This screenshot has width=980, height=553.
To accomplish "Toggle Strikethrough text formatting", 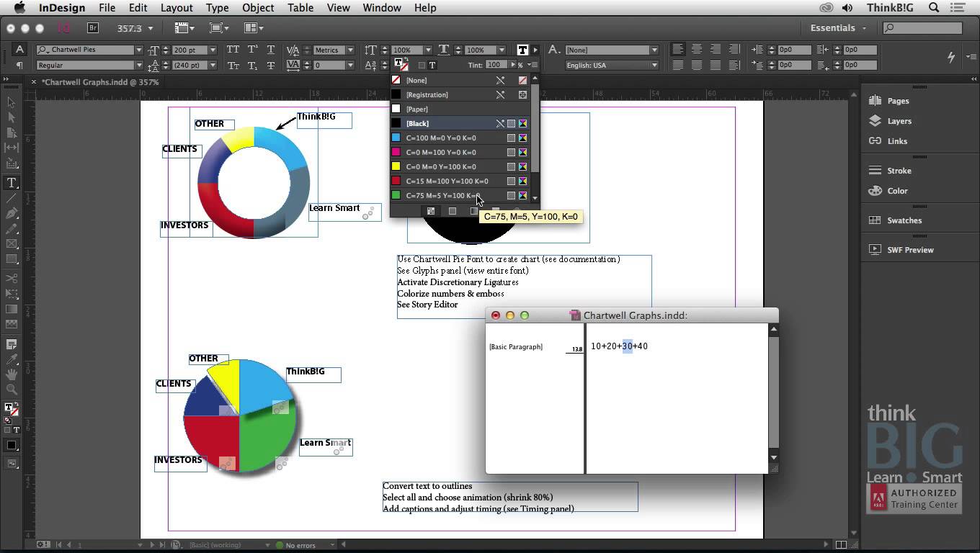I will [271, 65].
